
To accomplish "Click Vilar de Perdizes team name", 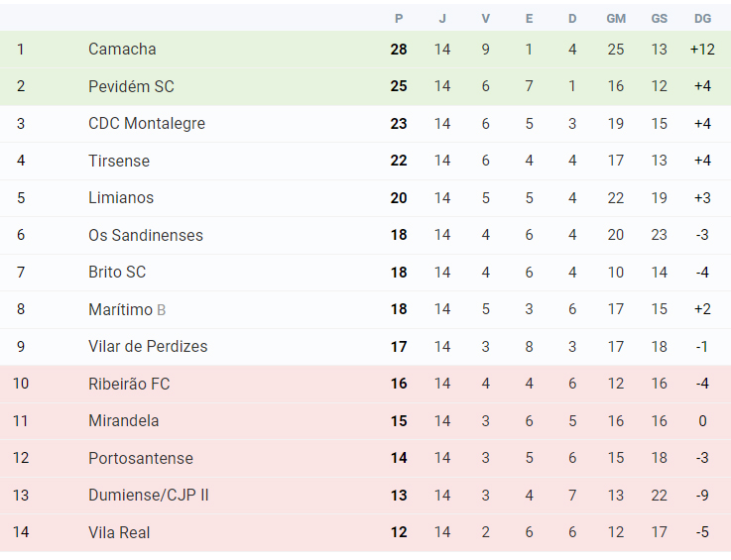I will pos(148,346).
